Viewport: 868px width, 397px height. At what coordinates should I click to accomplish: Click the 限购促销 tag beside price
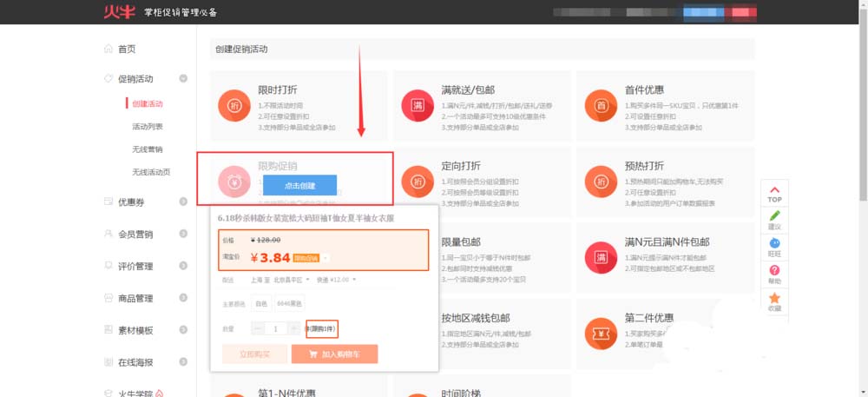[x=306, y=257]
